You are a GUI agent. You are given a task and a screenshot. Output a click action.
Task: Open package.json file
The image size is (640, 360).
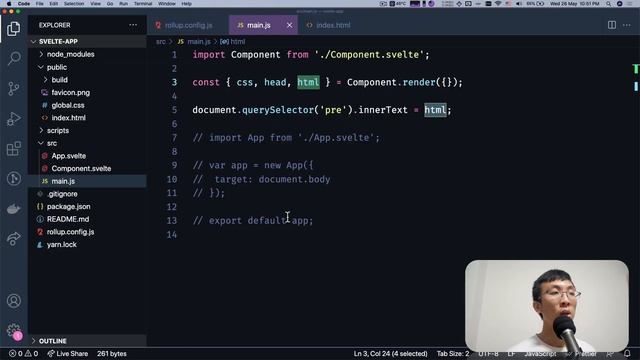87,206
